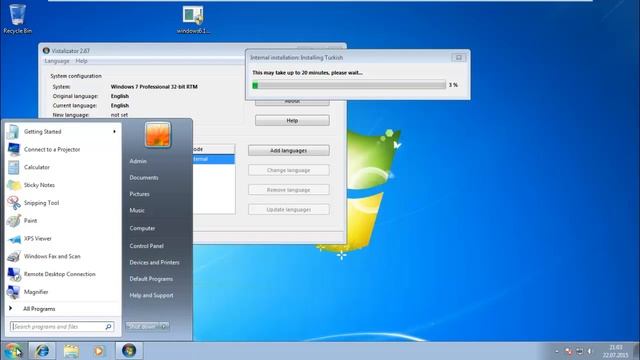
Task: Open Documents from Start menu
Action: pos(144,178)
